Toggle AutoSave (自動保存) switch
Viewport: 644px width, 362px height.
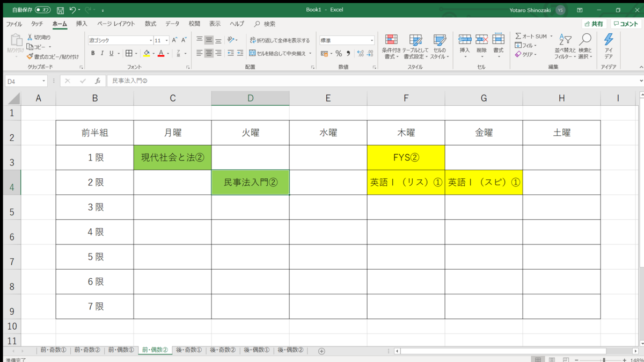(x=43, y=10)
